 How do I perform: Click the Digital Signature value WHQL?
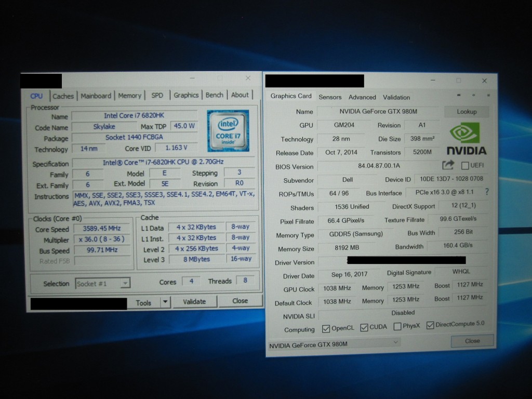[x=461, y=271]
